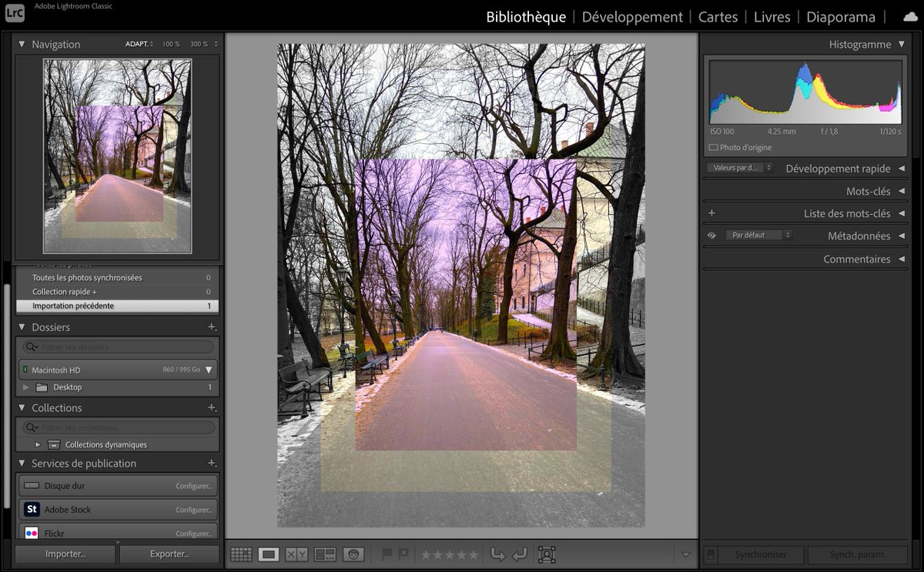
Task: Collapse the Navigation panel
Action: click(22, 45)
